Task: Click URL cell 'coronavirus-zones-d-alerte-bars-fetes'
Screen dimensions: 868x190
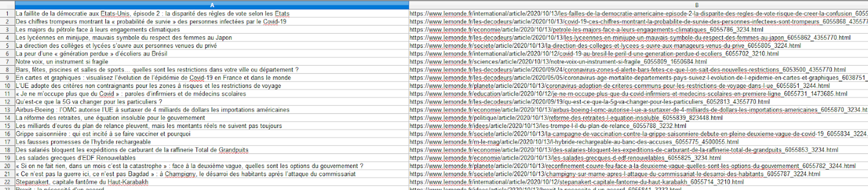Action: click(x=639, y=70)
